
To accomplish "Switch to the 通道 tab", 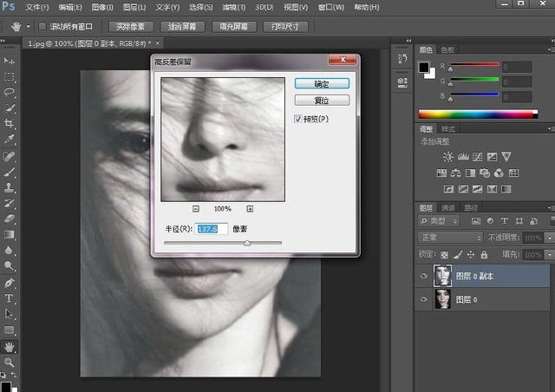I will 447,208.
